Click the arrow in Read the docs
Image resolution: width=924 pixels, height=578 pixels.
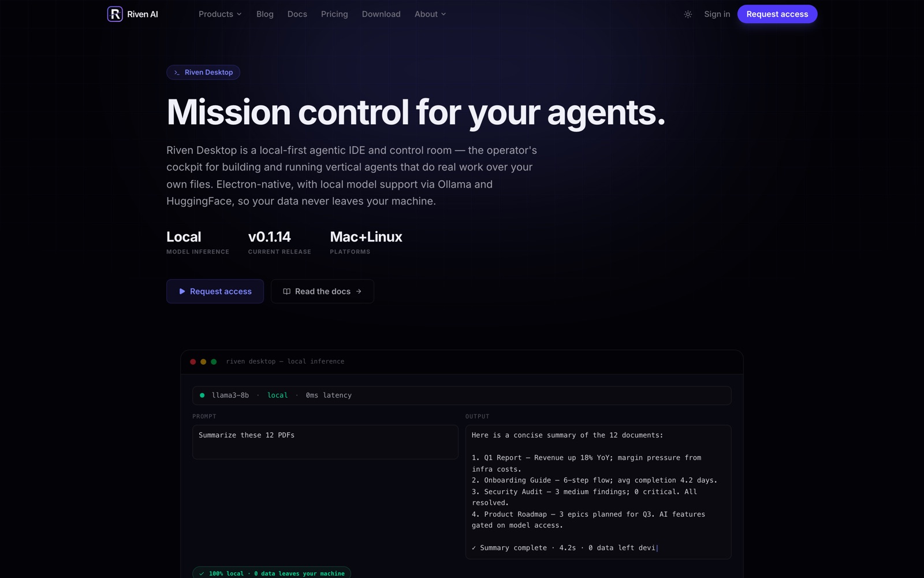[x=359, y=291]
